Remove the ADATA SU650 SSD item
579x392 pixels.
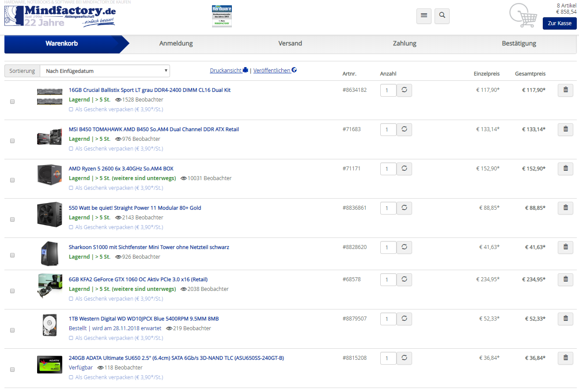(565, 358)
